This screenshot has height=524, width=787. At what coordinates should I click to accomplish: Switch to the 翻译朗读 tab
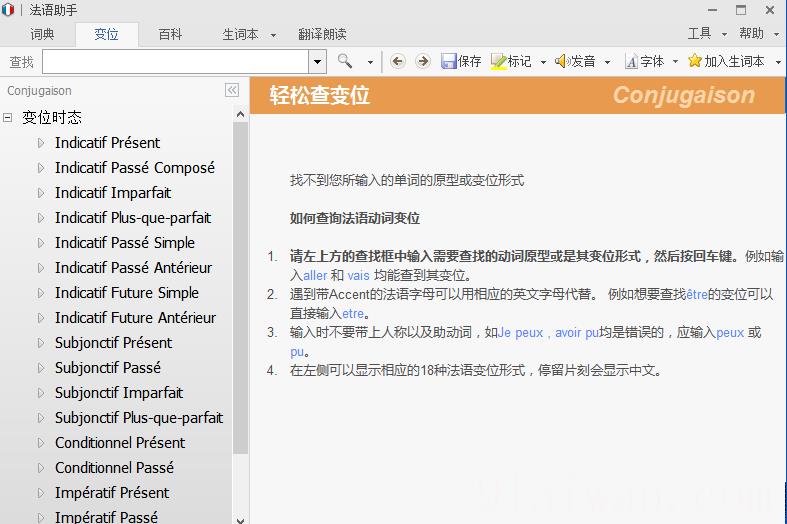(x=322, y=34)
